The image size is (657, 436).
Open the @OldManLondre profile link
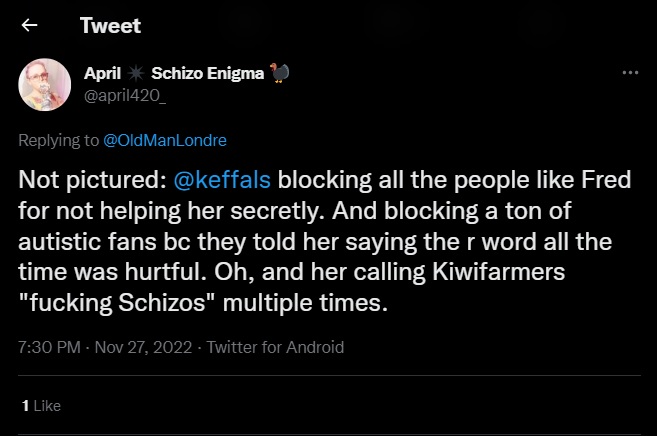point(158,141)
